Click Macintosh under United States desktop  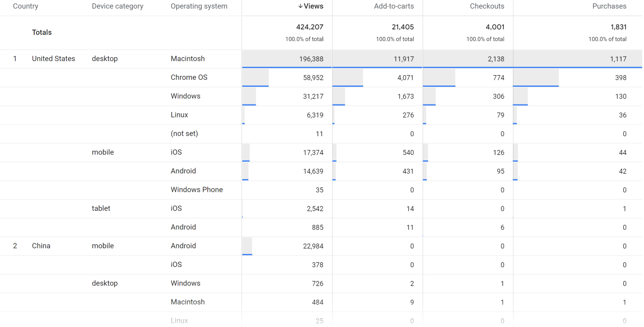tap(187, 59)
